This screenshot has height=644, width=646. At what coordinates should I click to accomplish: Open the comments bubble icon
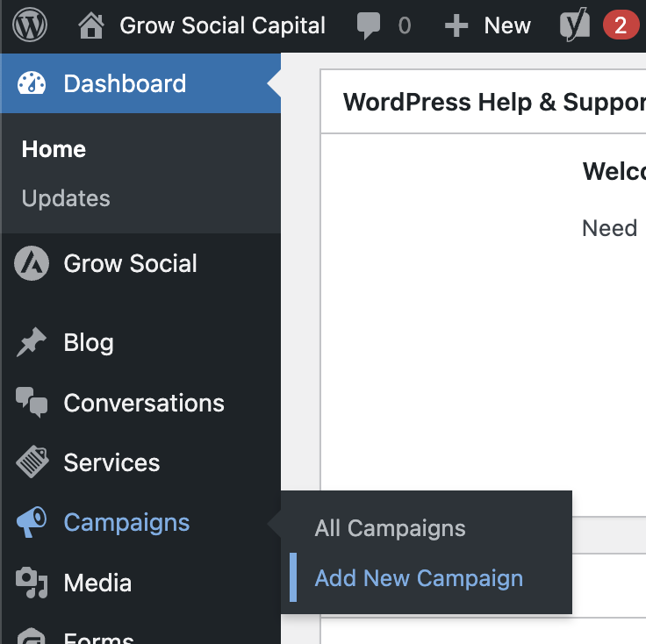(x=369, y=26)
